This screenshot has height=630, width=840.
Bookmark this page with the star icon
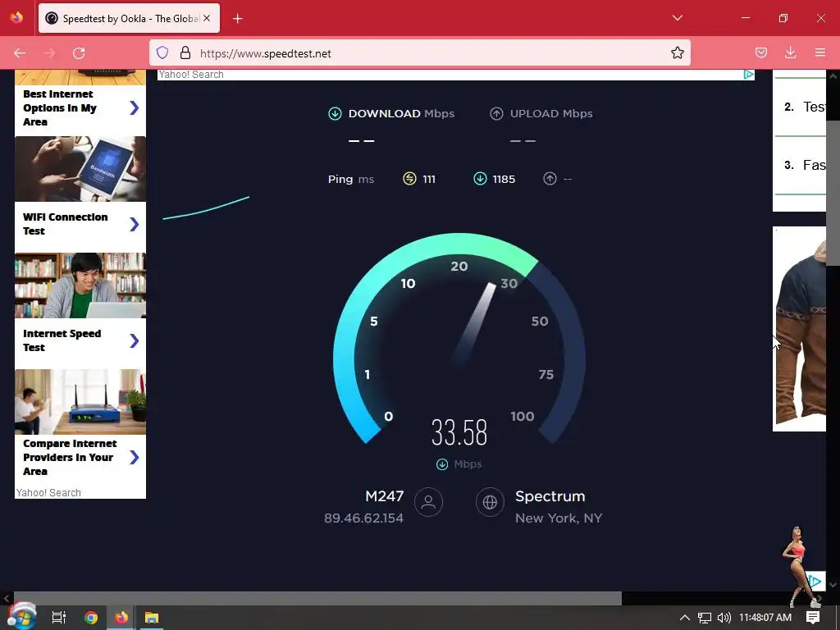(677, 53)
